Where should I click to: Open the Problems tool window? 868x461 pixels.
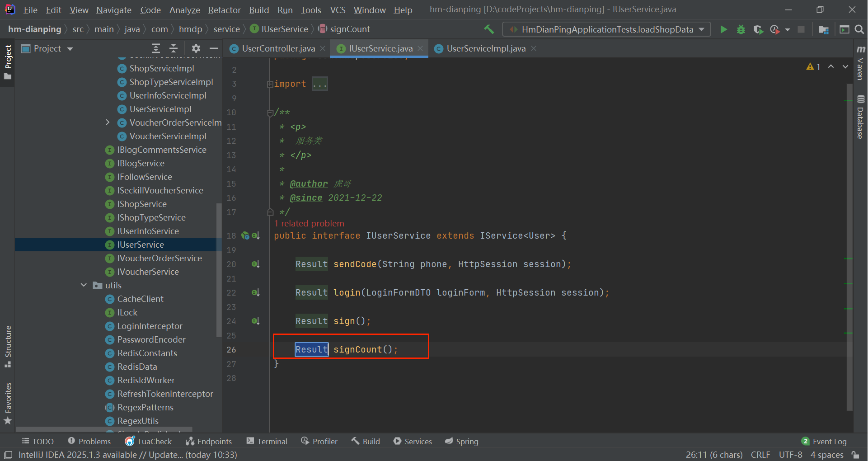[89, 442]
